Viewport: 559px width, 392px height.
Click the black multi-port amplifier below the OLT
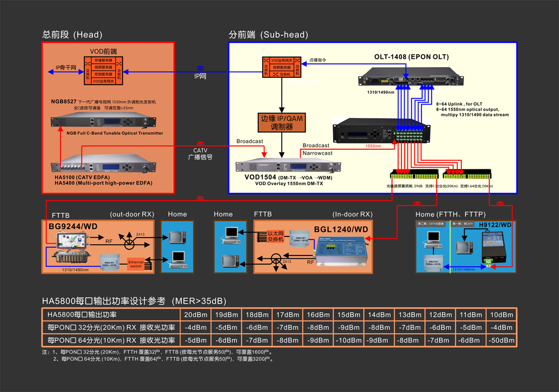tap(381, 130)
